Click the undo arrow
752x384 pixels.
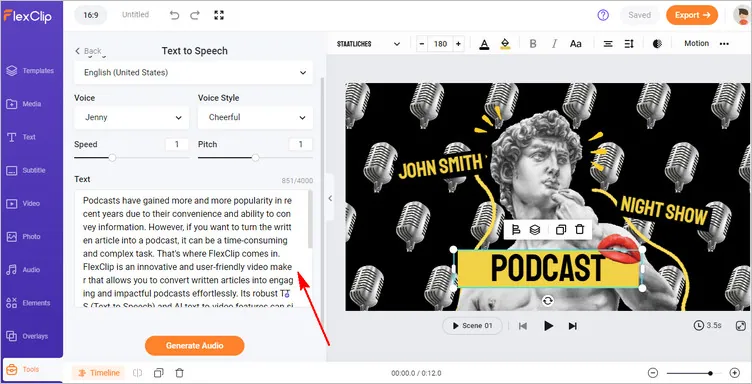(x=175, y=15)
